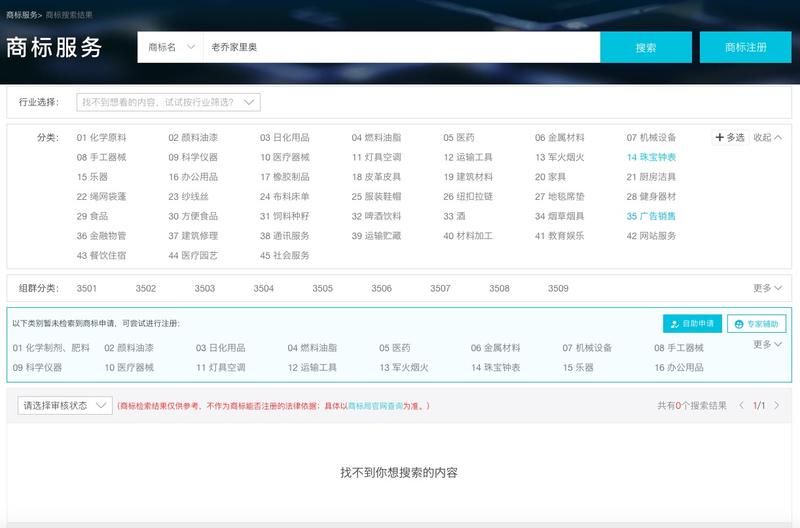The image size is (800, 528).
Task: Select category 33 酒
Action: (x=454, y=216)
